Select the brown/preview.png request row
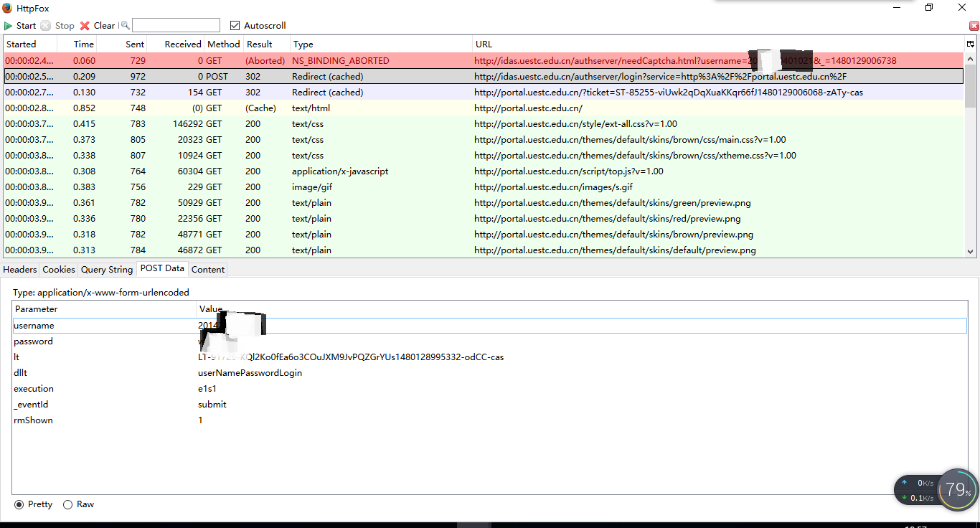Image resolution: width=980 pixels, height=528 pixels. coord(484,234)
